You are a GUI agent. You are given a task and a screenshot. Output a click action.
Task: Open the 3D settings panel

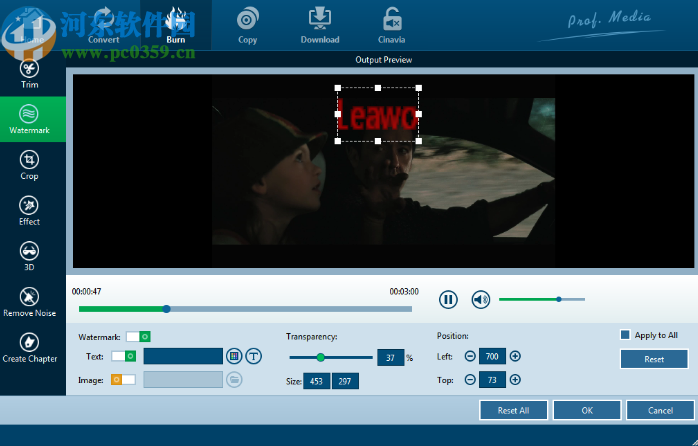pyautogui.click(x=29, y=257)
